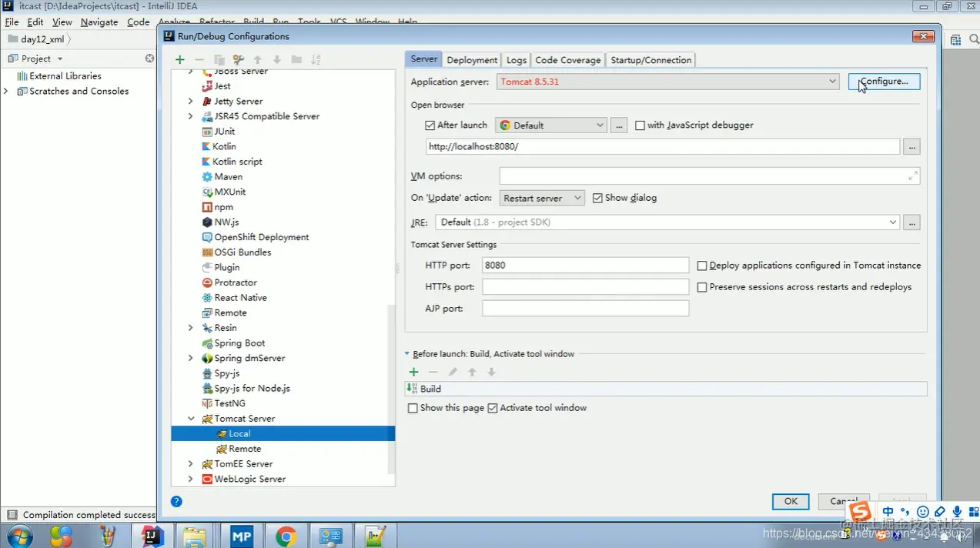Toggle the Show dialog checkbox

(597, 198)
